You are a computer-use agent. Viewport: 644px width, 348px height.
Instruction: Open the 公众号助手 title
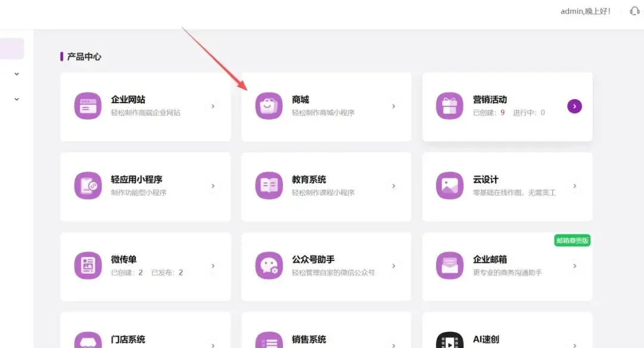tap(314, 259)
